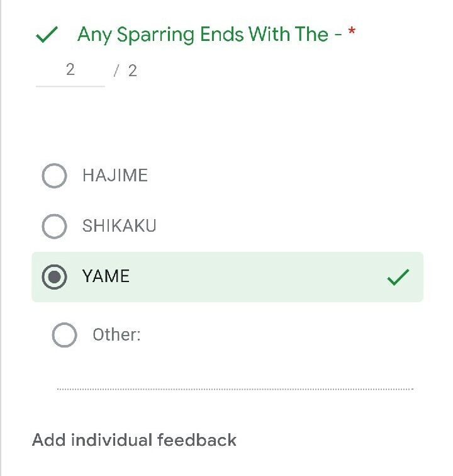Click the score field showing 2
Screen dimensions: 453x476
70,70
